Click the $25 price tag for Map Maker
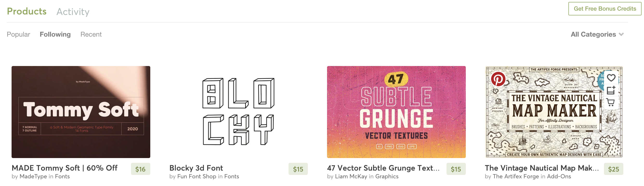The image size is (644, 186). (x=613, y=169)
